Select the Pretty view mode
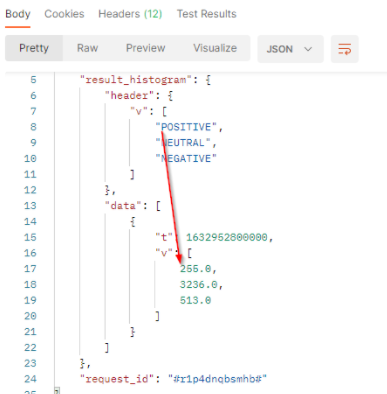This screenshot has height=394, width=387. [34, 48]
